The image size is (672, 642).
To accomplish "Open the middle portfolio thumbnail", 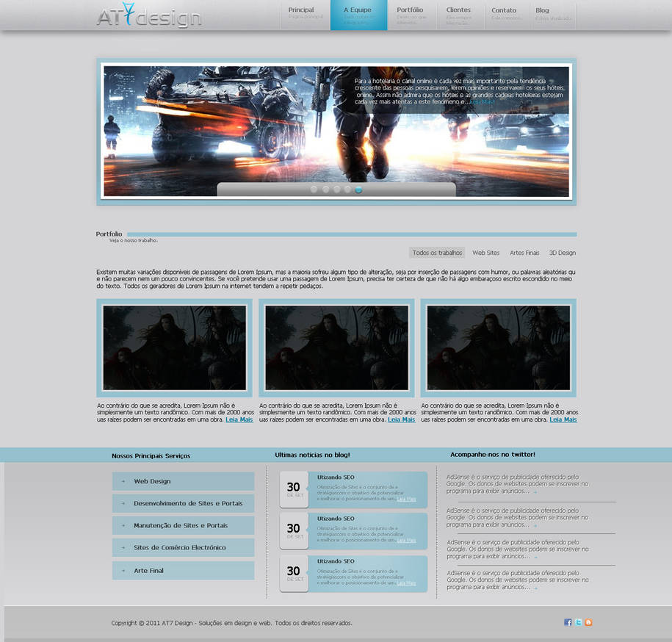I will point(337,348).
